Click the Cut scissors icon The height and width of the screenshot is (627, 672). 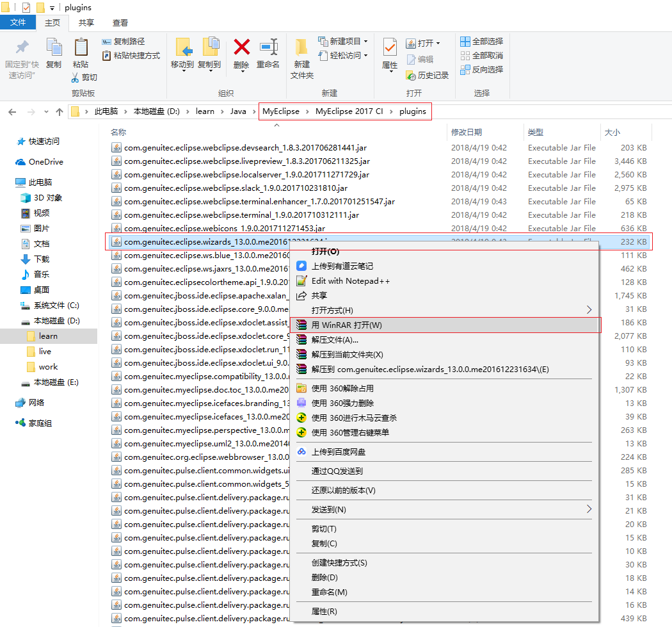click(x=75, y=77)
